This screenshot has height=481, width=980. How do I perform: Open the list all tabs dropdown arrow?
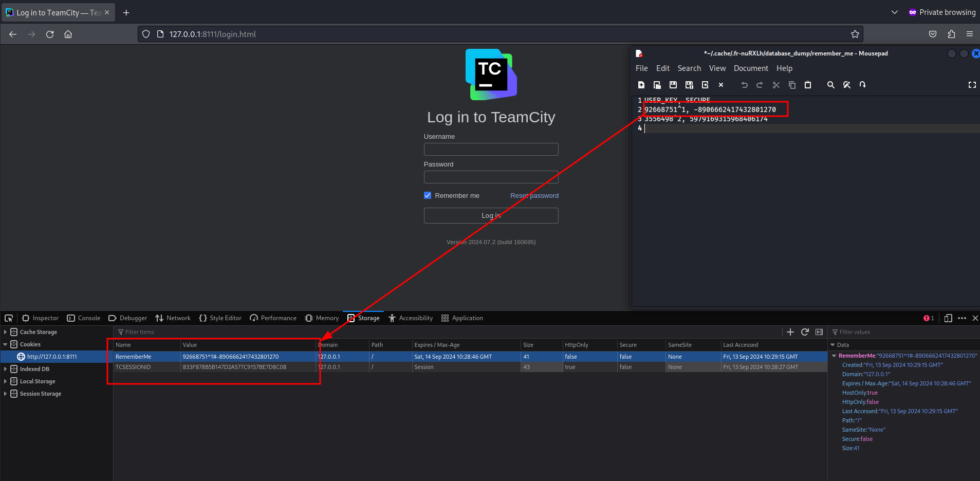tap(895, 12)
